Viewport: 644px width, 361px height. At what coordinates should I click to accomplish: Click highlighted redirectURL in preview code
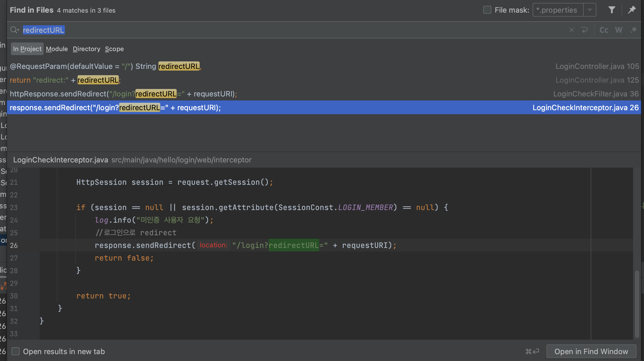click(x=294, y=245)
